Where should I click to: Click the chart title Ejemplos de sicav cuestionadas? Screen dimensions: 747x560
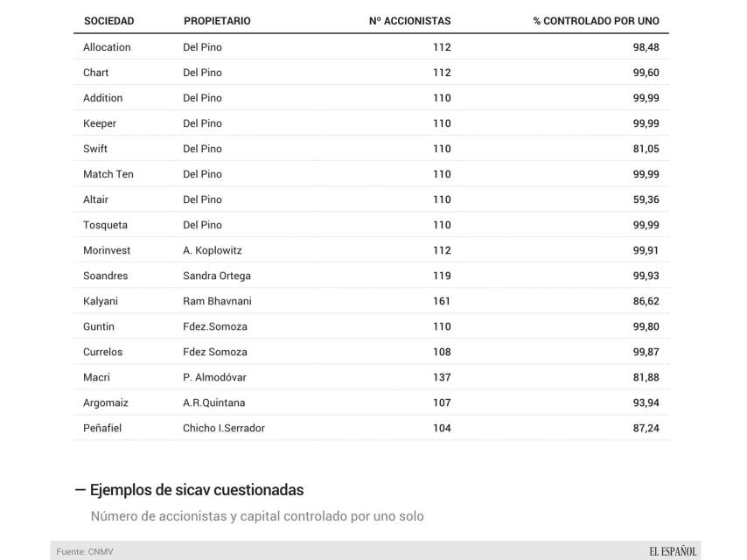click(196, 490)
